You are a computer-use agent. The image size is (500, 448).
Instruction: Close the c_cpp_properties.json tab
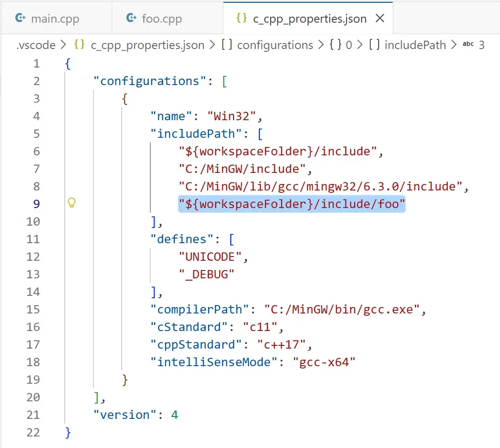[x=380, y=18]
